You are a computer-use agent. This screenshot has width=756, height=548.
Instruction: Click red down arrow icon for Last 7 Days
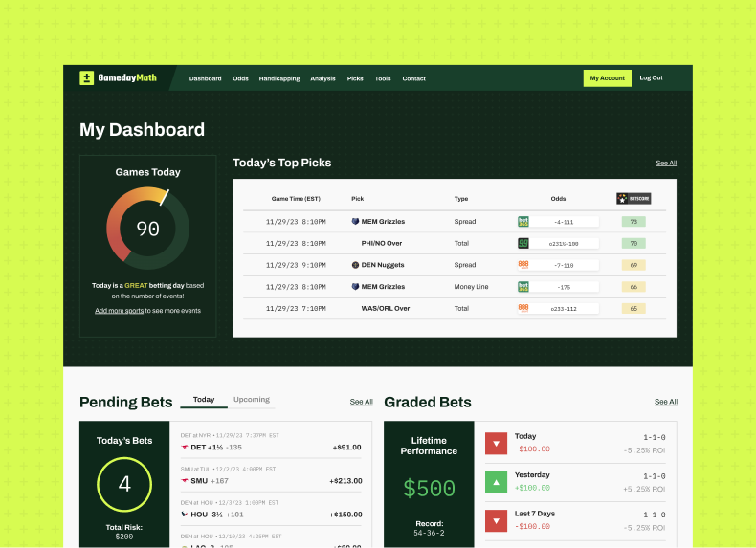tap(496, 520)
